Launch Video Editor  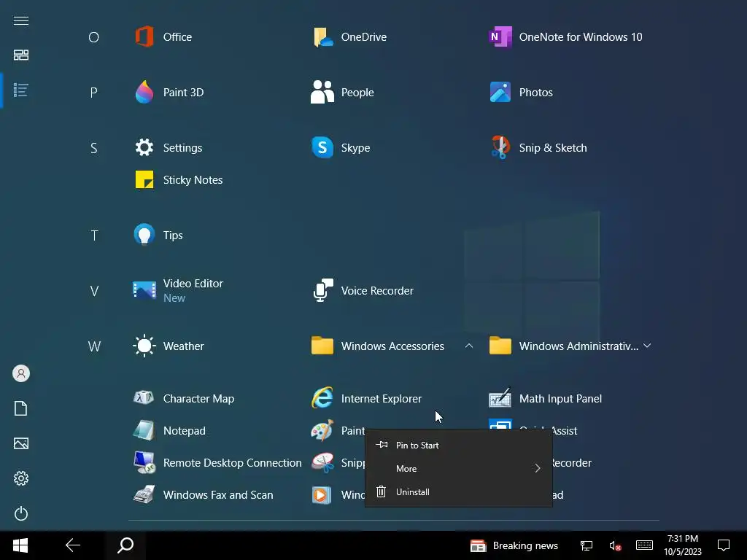click(178, 290)
